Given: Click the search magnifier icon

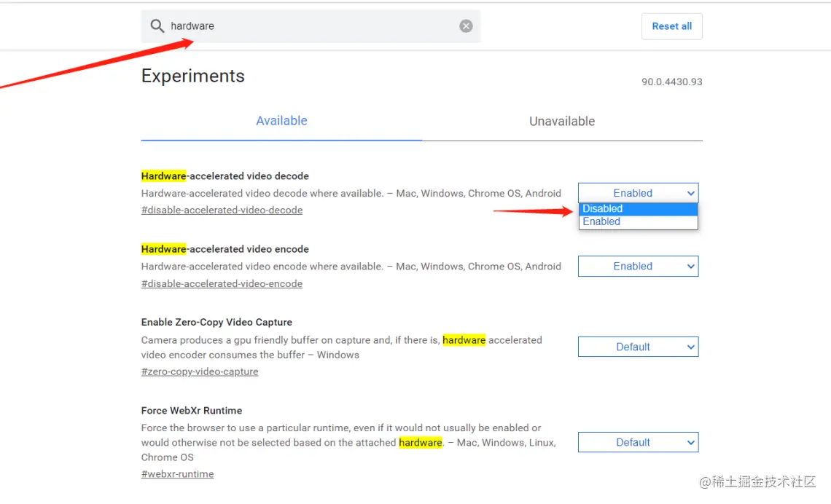Looking at the screenshot, I should click(157, 26).
